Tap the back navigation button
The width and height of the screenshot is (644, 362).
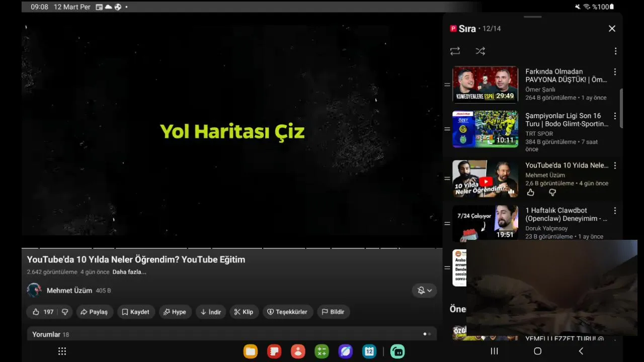pyautogui.click(x=581, y=351)
